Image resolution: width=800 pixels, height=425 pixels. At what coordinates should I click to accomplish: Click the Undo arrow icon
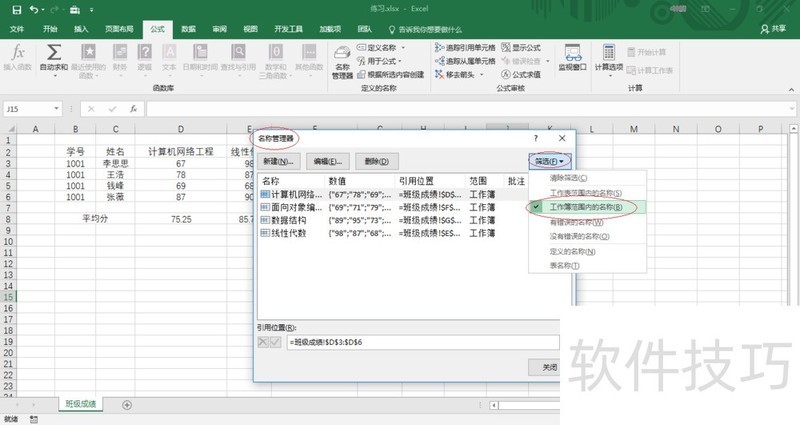(x=34, y=9)
